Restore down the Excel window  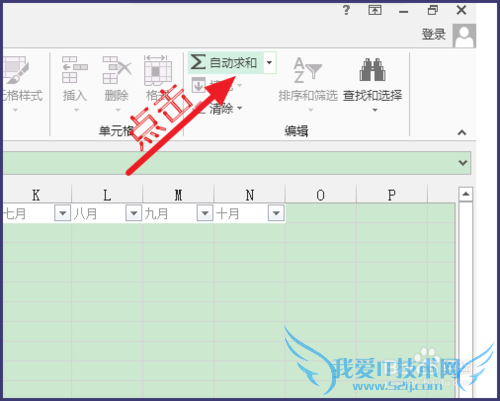(433, 10)
